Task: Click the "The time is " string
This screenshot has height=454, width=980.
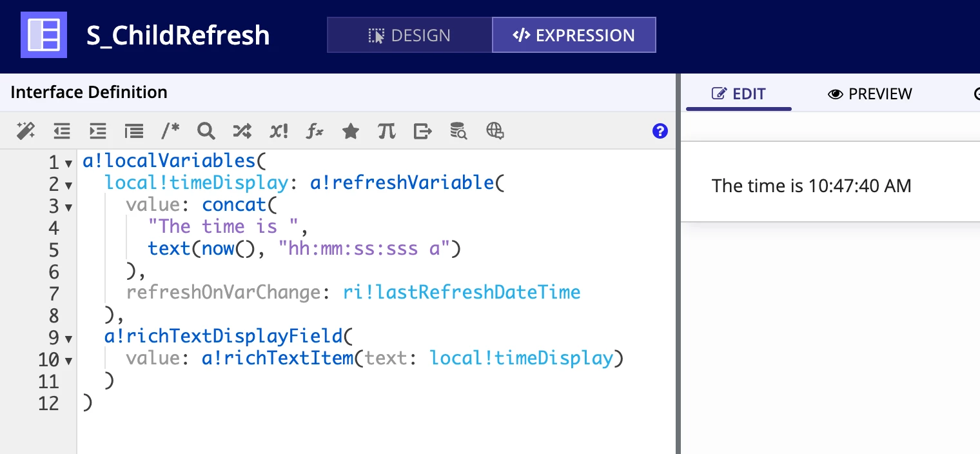Action: 223,226
